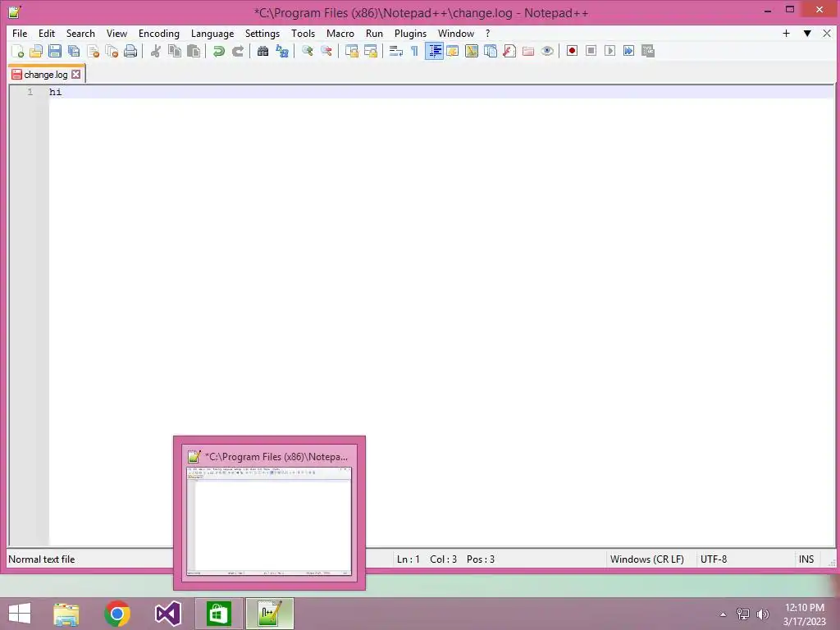Open the Macro menu
Viewport: 840px width, 630px height.
pos(340,33)
